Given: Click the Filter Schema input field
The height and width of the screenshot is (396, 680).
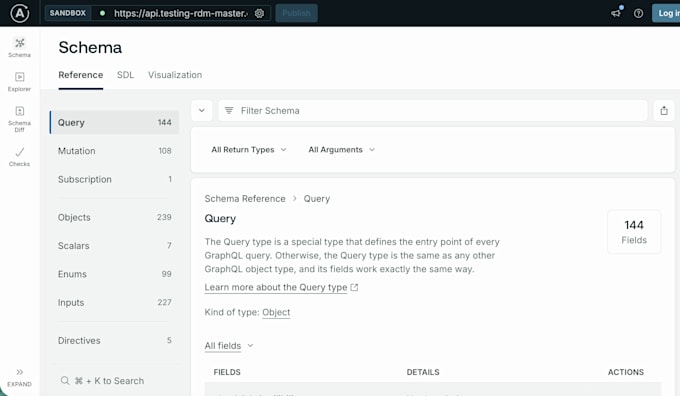Looking at the screenshot, I should click(433, 111).
